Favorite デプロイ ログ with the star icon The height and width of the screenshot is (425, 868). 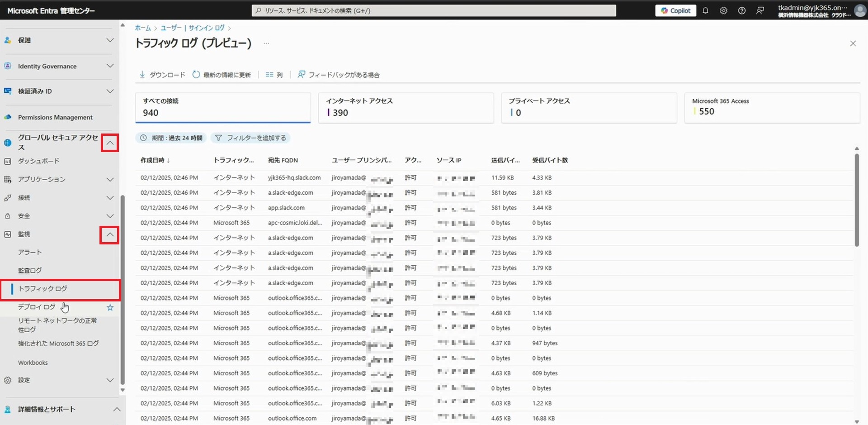click(x=110, y=308)
